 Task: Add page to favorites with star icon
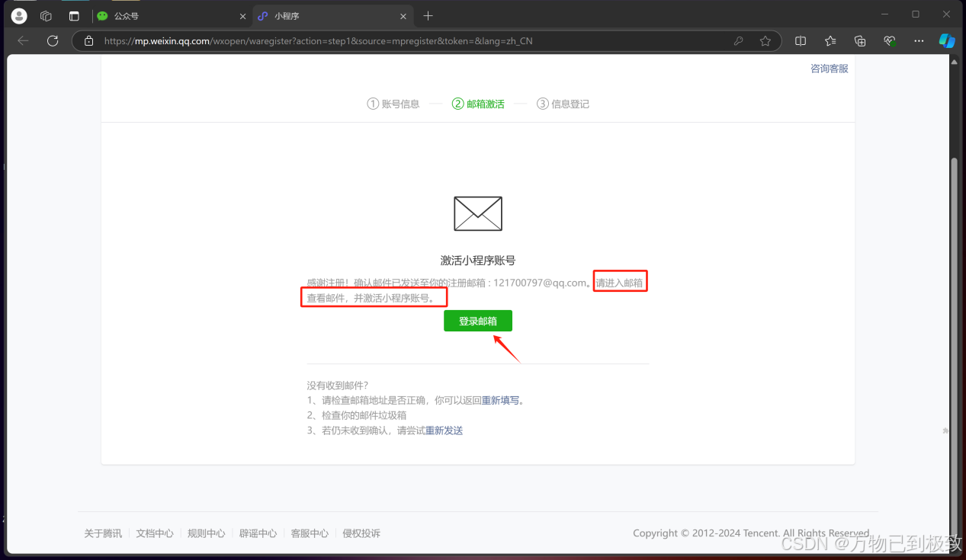coord(765,41)
